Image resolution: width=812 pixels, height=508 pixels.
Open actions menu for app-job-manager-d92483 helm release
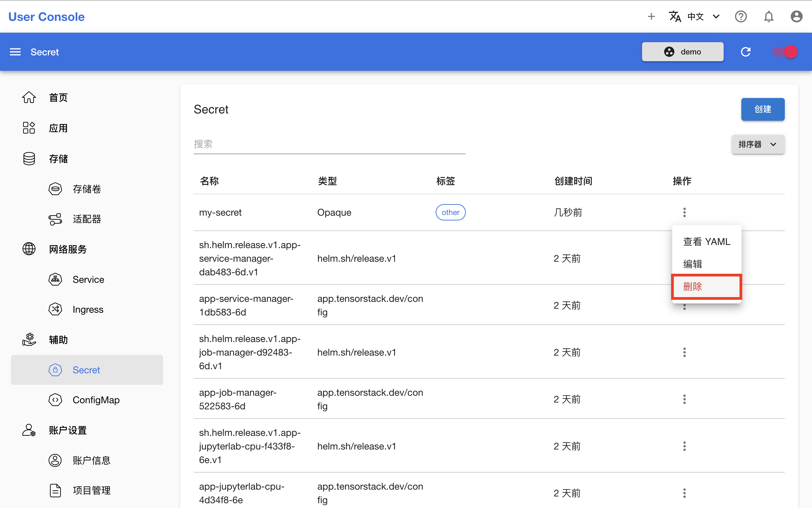tap(684, 352)
